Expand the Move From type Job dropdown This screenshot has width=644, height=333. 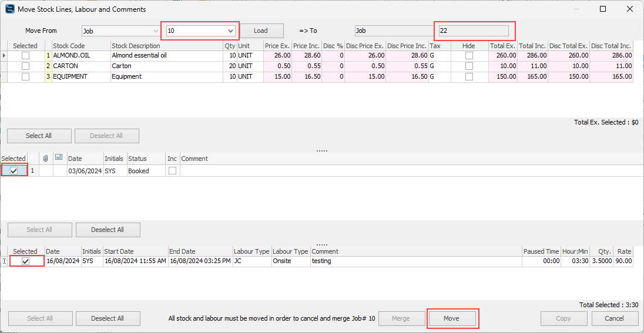(155, 31)
